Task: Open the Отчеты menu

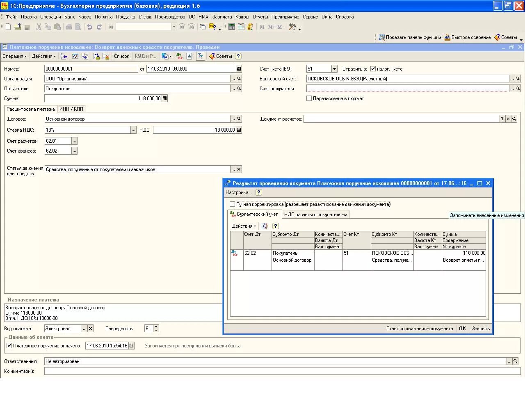Action: coord(260,17)
